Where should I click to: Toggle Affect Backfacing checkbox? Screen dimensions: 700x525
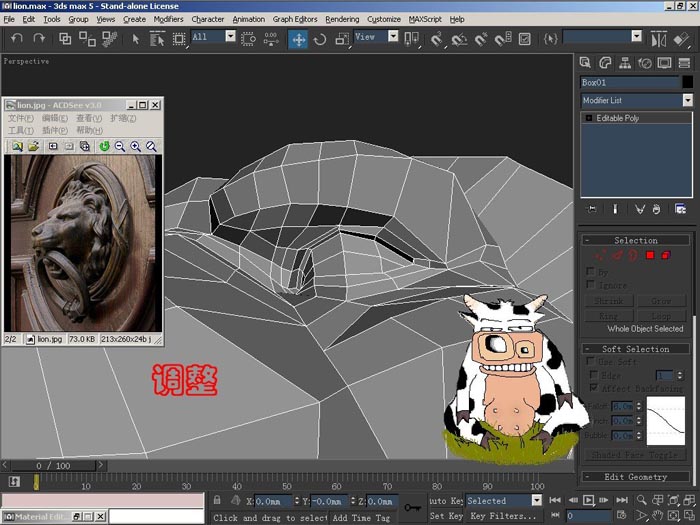594,388
